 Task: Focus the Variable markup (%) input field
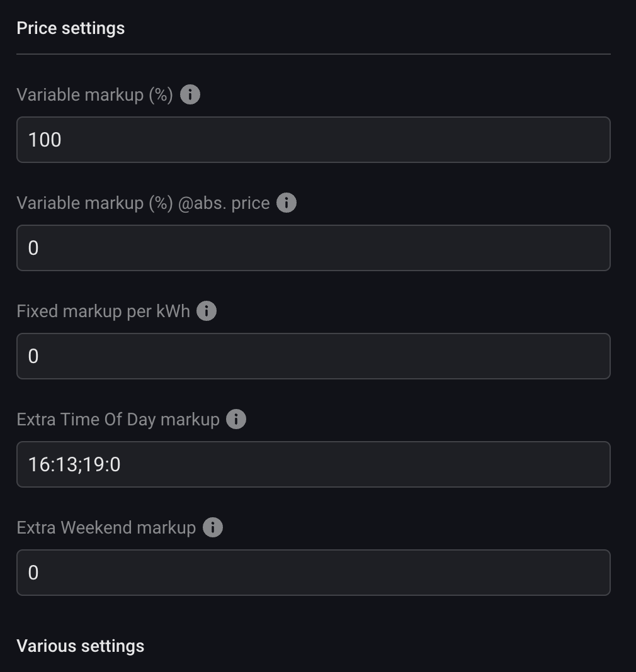tap(313, 140)
